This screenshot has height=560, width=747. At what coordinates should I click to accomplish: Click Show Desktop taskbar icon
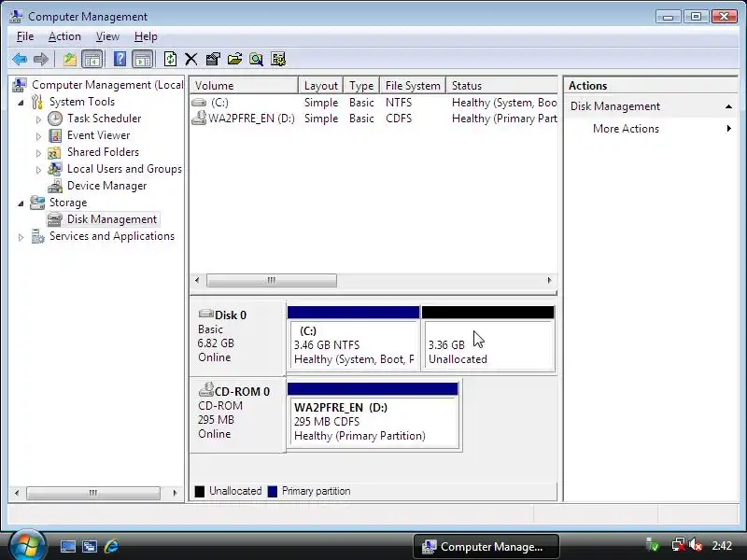[x=67, y=546]
